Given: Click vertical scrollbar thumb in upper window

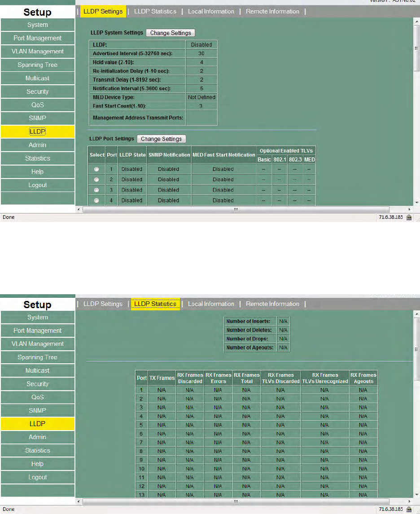Looking at the screenshot, I should [417, 48].
